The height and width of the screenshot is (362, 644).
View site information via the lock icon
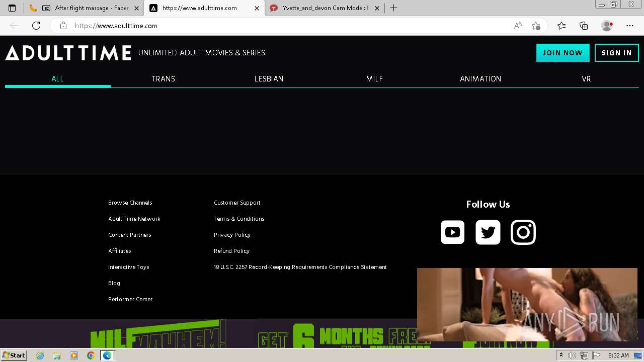point(63,26)
